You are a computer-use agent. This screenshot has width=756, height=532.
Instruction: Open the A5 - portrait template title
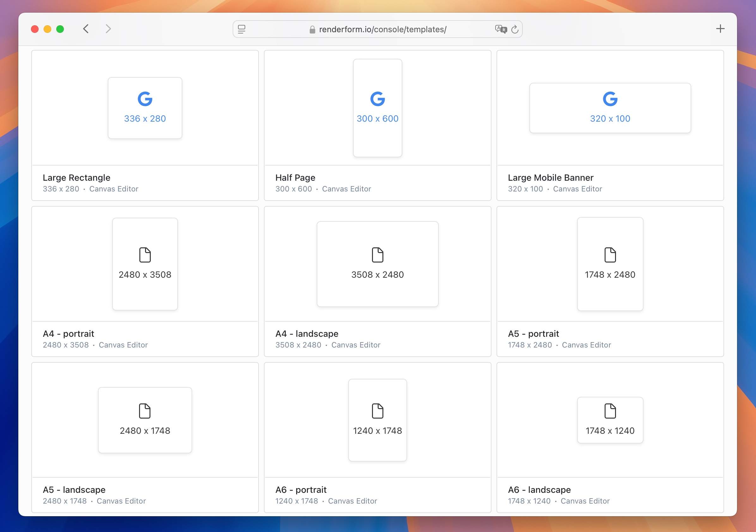click(533, 334)
